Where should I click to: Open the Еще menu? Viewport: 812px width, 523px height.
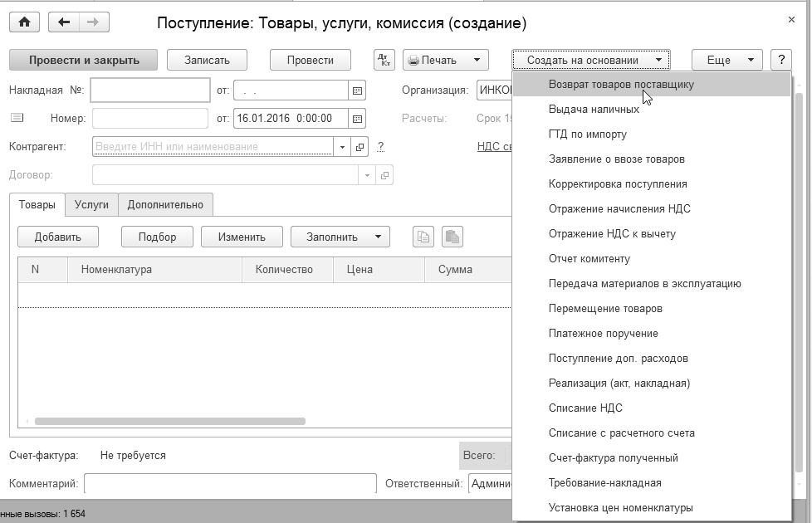(727, 60)
